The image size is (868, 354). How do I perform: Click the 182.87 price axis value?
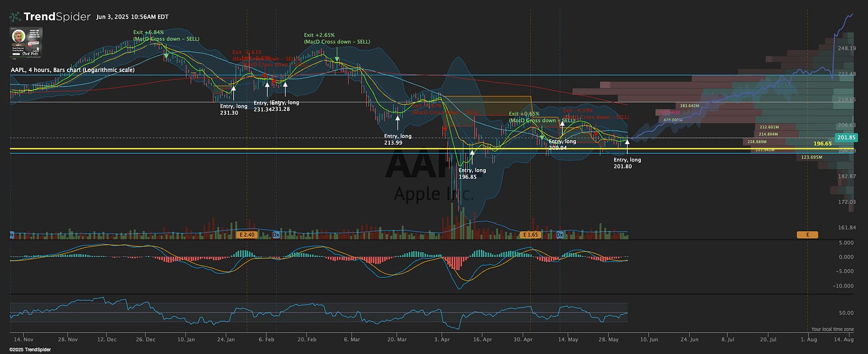(847, 176)
